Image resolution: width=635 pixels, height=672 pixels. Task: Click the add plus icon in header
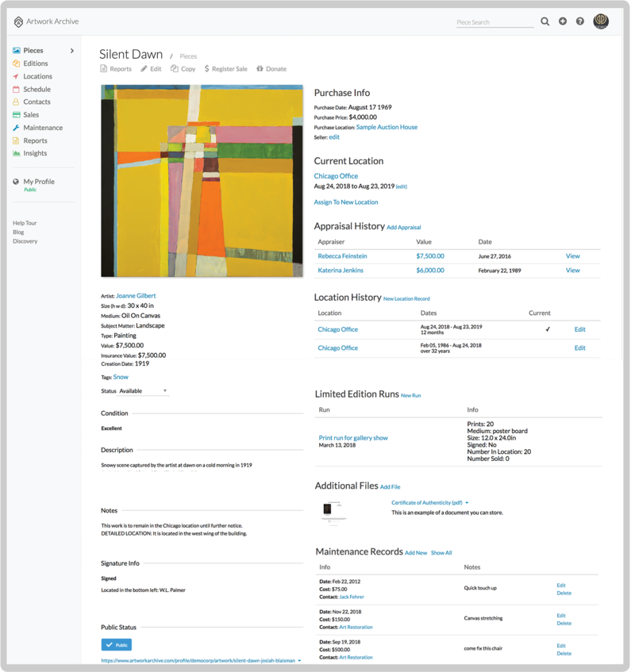[563, 21]
